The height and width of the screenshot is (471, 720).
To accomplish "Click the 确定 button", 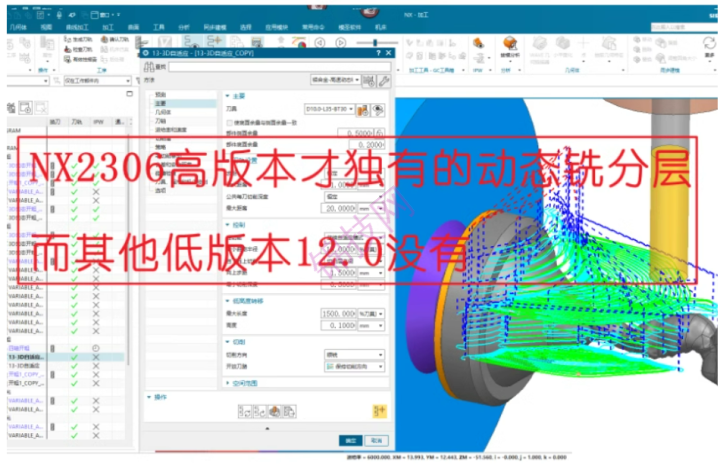I will (350, 439).
